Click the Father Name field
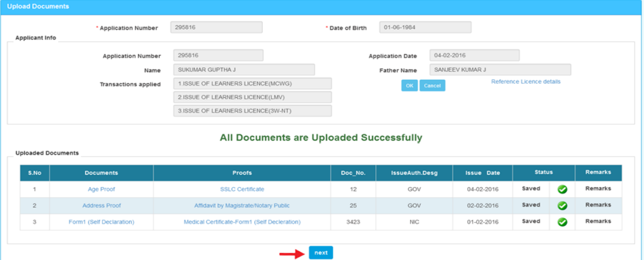Screen dimensions: 644x260 click(x=500, y=70)
